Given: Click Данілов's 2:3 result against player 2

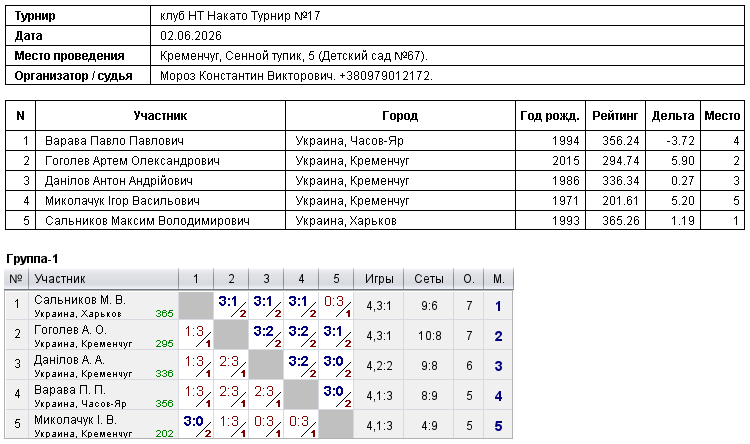Looking at the screenshot, I should click(229, 361).
